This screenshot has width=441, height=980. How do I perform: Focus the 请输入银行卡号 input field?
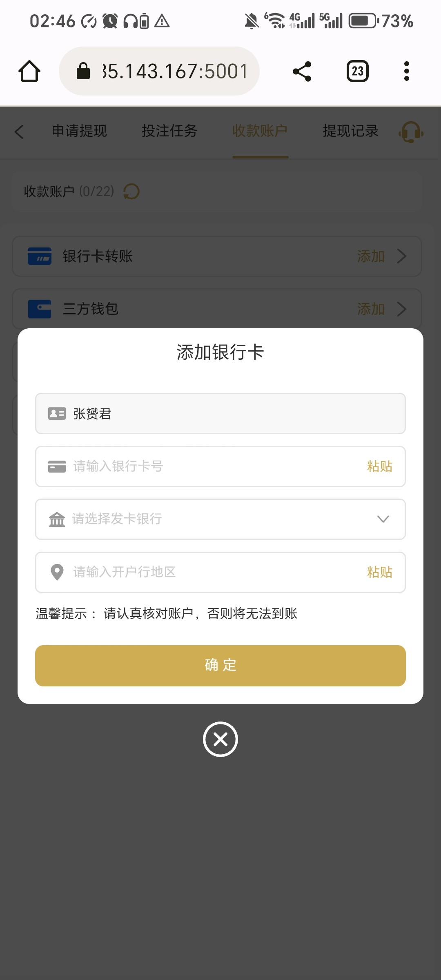pyautogui.click(x=212, y=466)
